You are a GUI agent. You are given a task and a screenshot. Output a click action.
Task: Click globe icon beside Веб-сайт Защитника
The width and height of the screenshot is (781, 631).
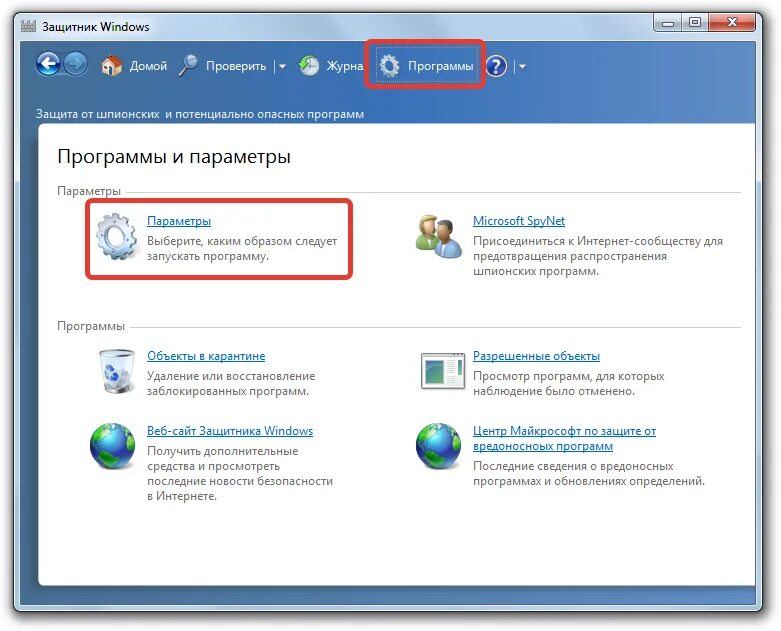click(x=113, y=446)
